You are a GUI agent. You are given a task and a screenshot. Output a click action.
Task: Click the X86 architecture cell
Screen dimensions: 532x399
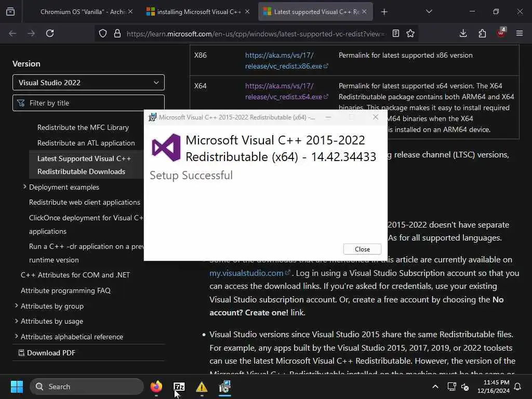[x=200, y=55]
